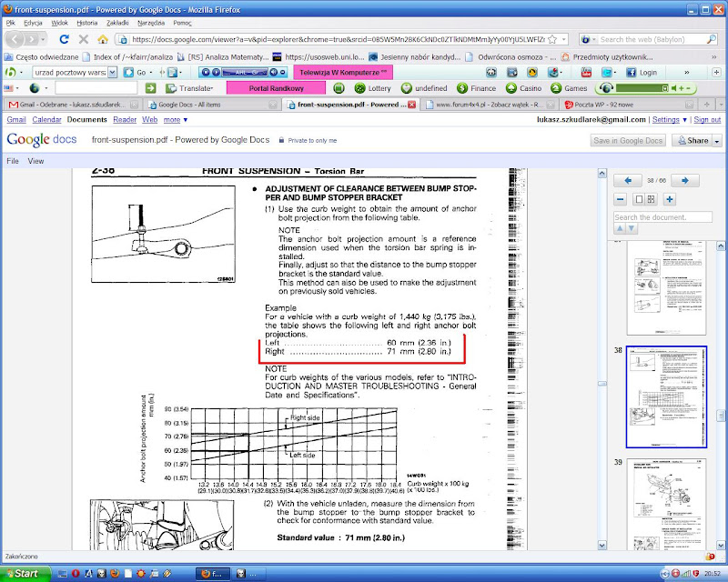
Task: Click the Facebook Login toolbar button
Action: click(x=642, y=73)
